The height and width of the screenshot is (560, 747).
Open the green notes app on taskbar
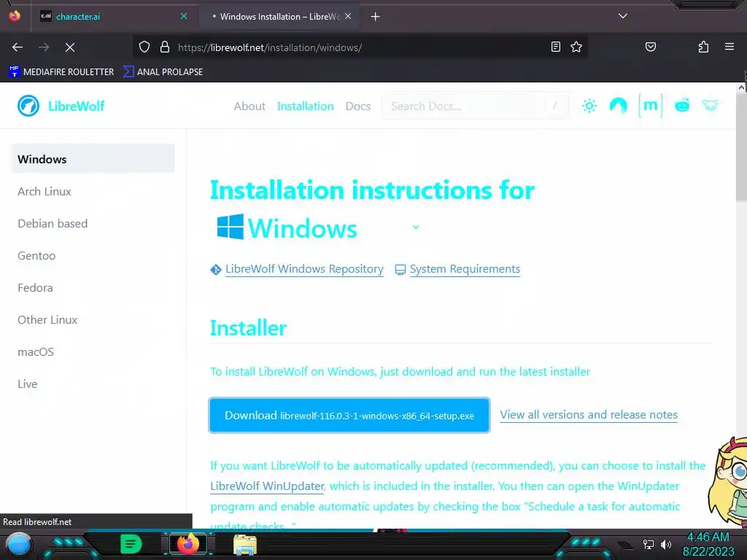tap(131, 544)
